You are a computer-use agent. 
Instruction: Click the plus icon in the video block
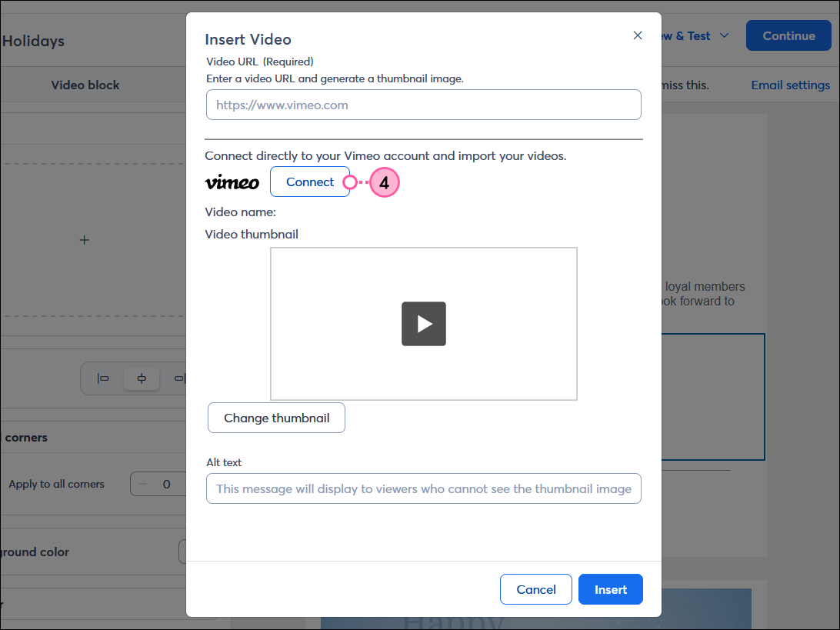tap(84, 239)
